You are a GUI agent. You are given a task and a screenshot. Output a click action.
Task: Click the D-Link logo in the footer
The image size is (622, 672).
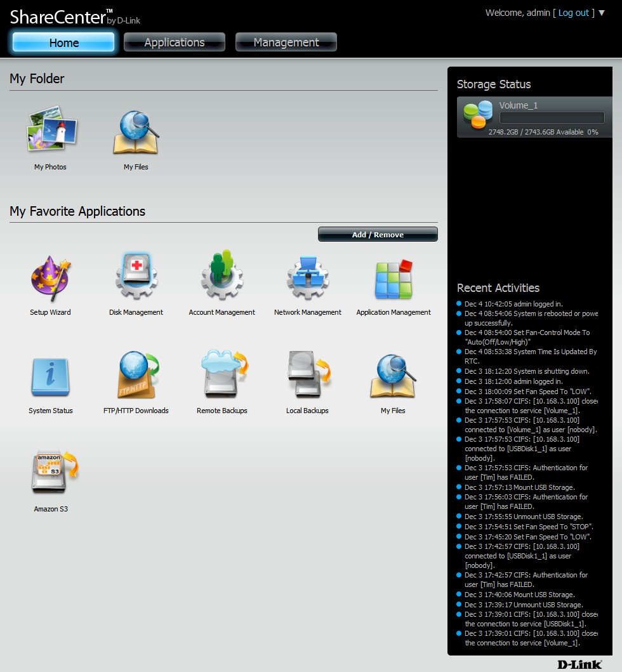pyautogui.click(x=579, y=665)
